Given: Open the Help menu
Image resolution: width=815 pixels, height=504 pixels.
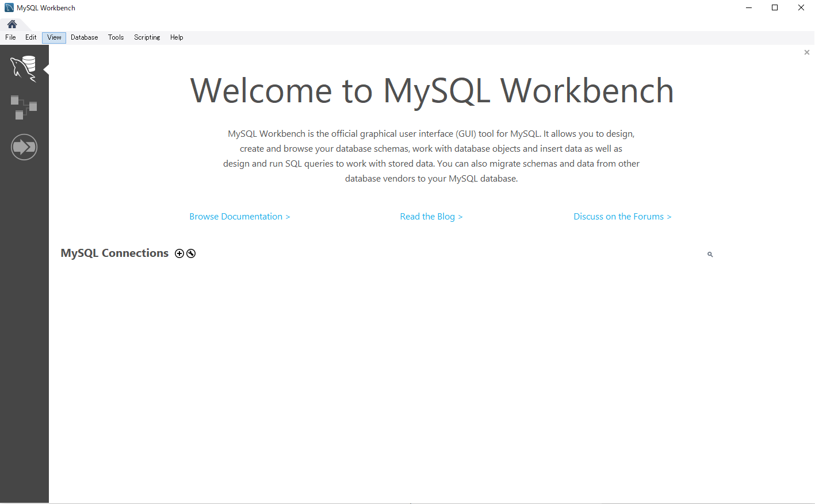Looking at the screenshot, I should (x=177, y=37).
